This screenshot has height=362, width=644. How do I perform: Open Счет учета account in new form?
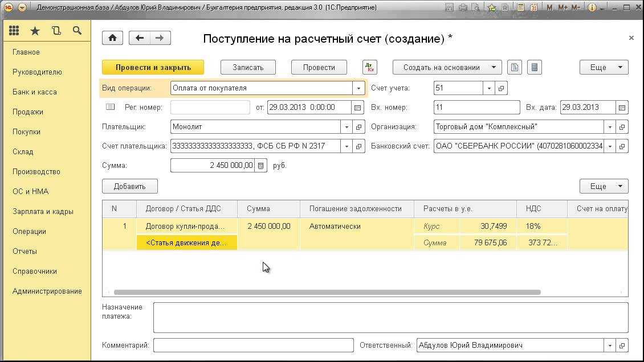pyautogui.click(x=501, y=88)
